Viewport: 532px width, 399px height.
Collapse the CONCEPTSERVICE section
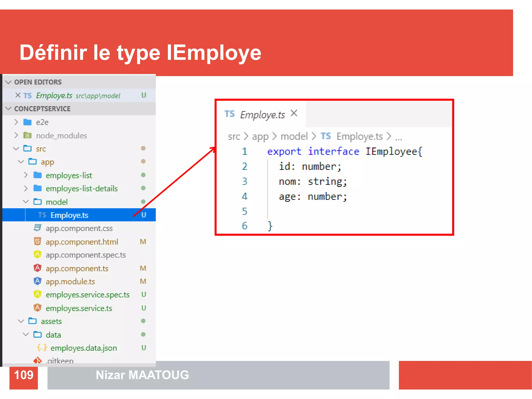point(9,109)
